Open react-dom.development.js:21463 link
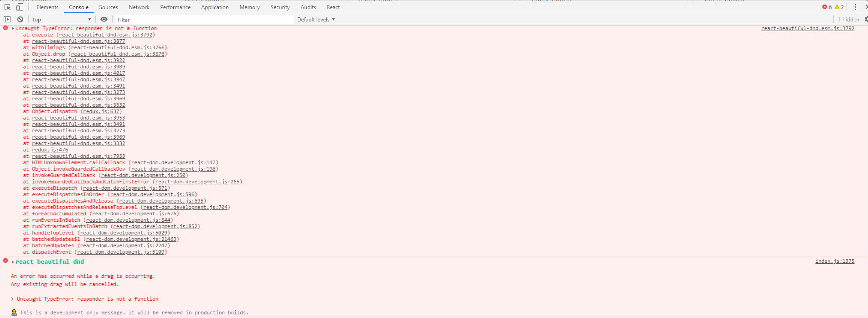868x318 pixels. tap(131, 239)
